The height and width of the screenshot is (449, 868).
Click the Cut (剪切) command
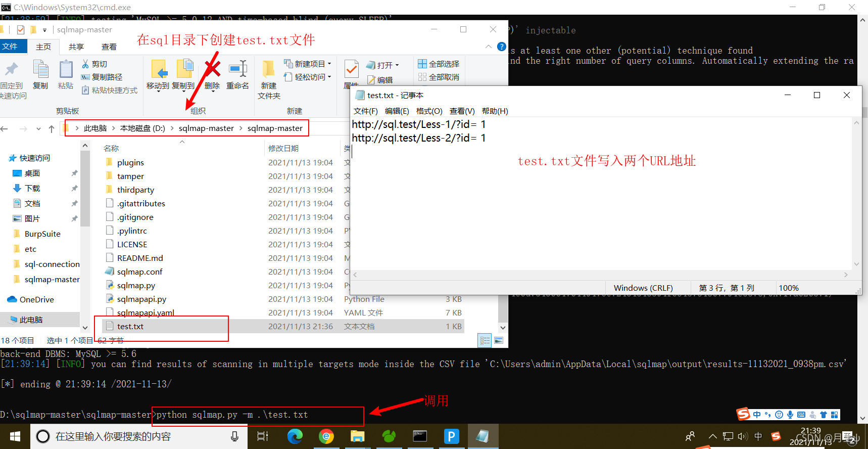point(94,64)
